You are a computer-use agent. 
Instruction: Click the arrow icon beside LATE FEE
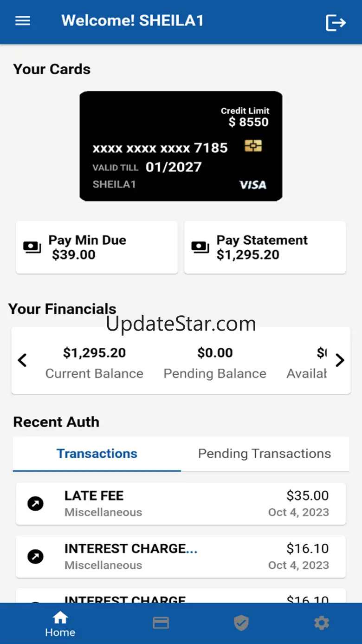point(36,504)
